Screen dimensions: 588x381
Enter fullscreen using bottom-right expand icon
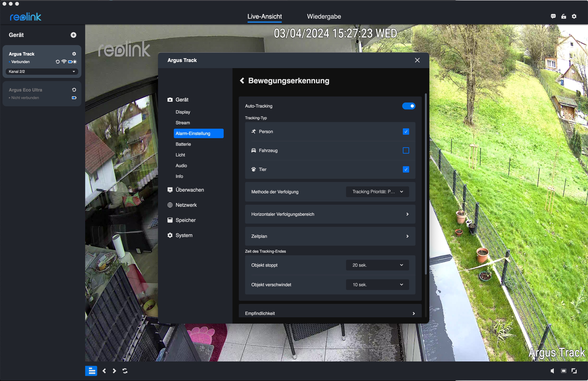coord(574,371)
